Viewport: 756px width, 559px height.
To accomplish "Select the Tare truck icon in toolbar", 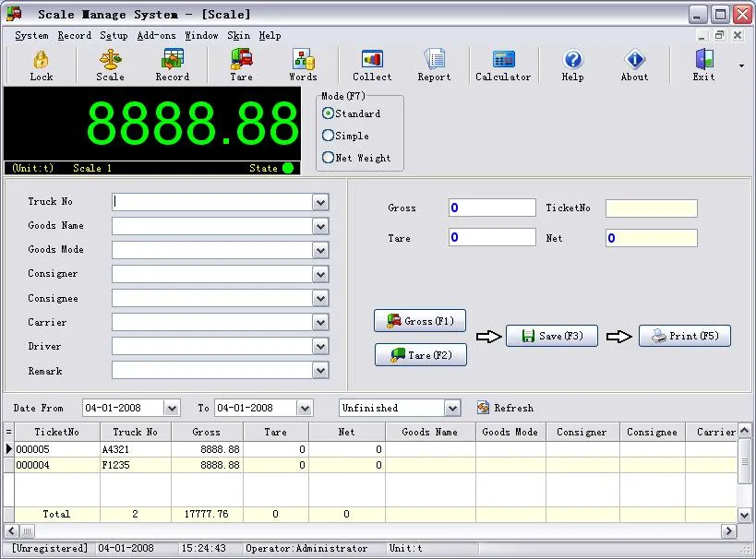I will click(241, 65).
